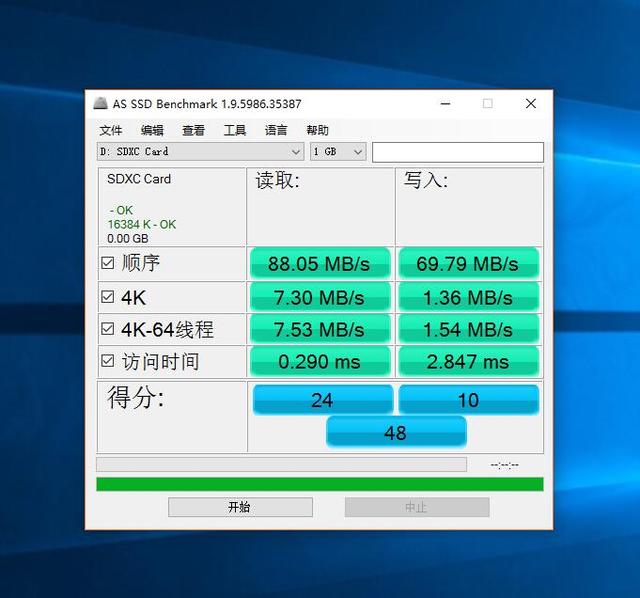Click the 1.36 MB/s 4K write result
640x598 pixels.
point(469,297)
